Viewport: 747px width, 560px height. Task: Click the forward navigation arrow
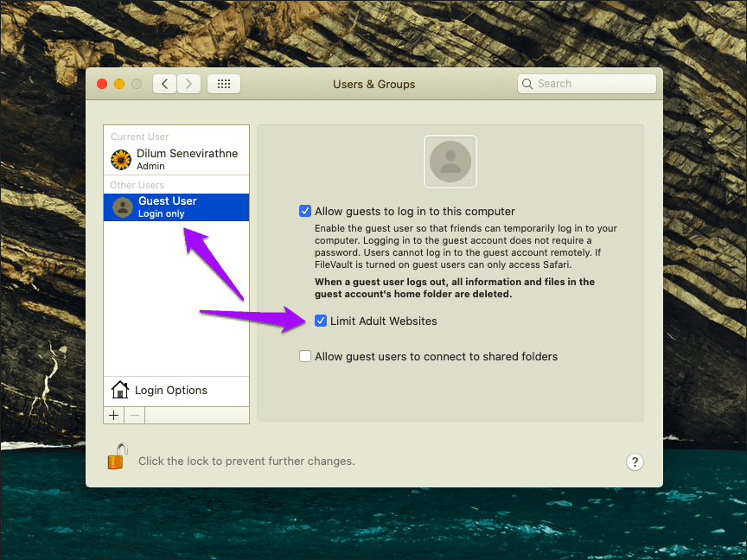click(188, 85)
